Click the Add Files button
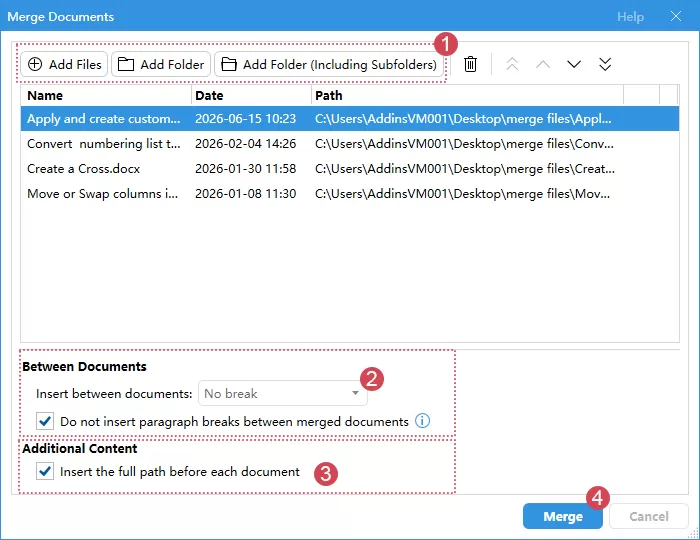This screenshot has height=540, width=700. click(x=64, y=64)
